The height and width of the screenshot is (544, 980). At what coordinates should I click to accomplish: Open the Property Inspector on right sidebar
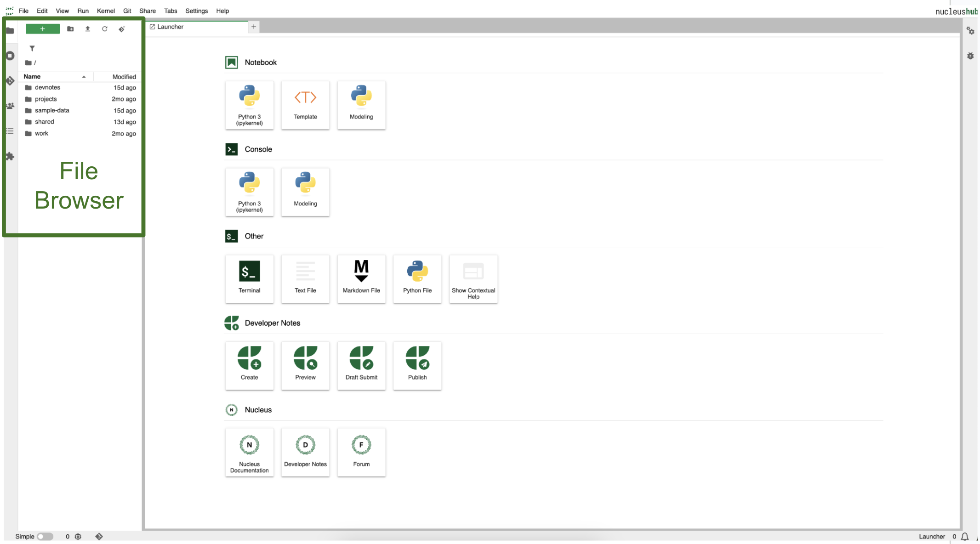(x=970, y=31)
